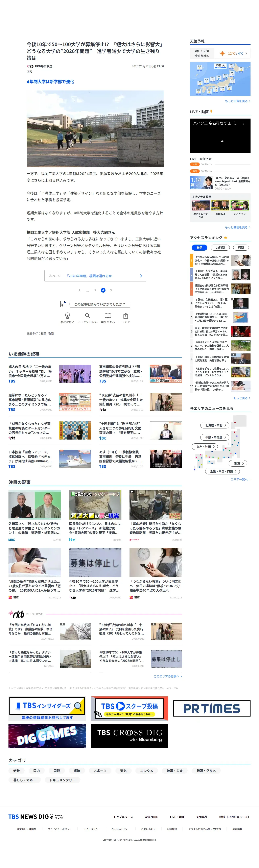
Task: Play the バイク王 live video
Action: pyautogui.click(x=220, y=135)
